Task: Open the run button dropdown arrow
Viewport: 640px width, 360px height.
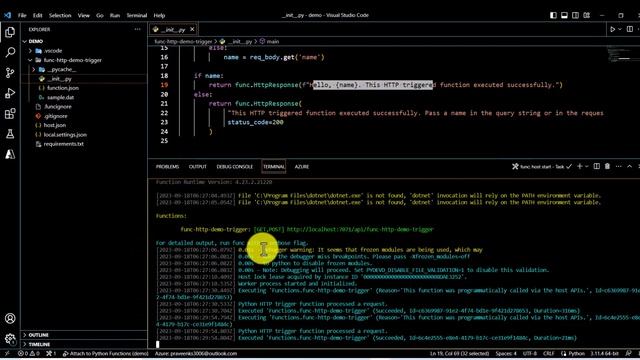Action: click(x=620, y=29)
